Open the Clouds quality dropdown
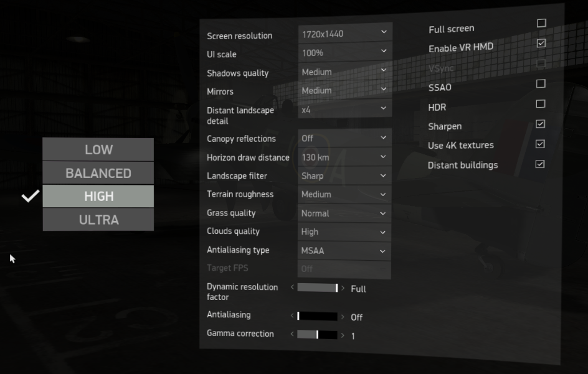 tap(344, 232)
